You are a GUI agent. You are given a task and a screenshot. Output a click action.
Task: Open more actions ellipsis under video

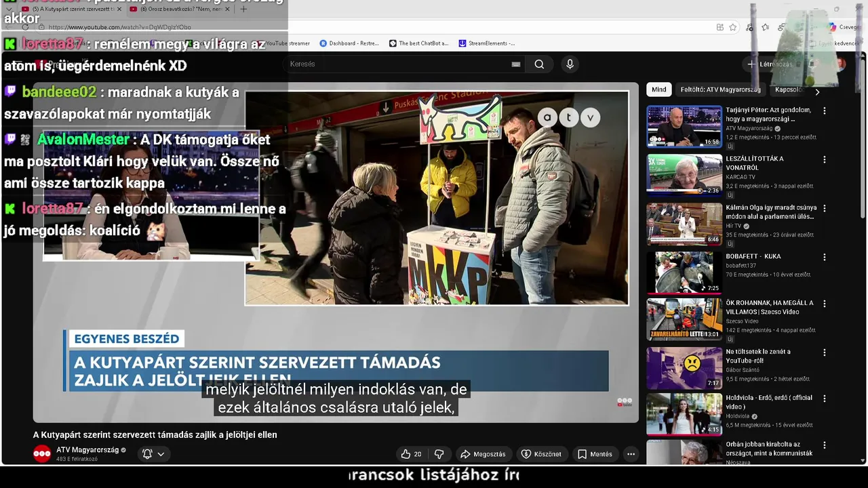pyautogui.click(x=631, y=454)
